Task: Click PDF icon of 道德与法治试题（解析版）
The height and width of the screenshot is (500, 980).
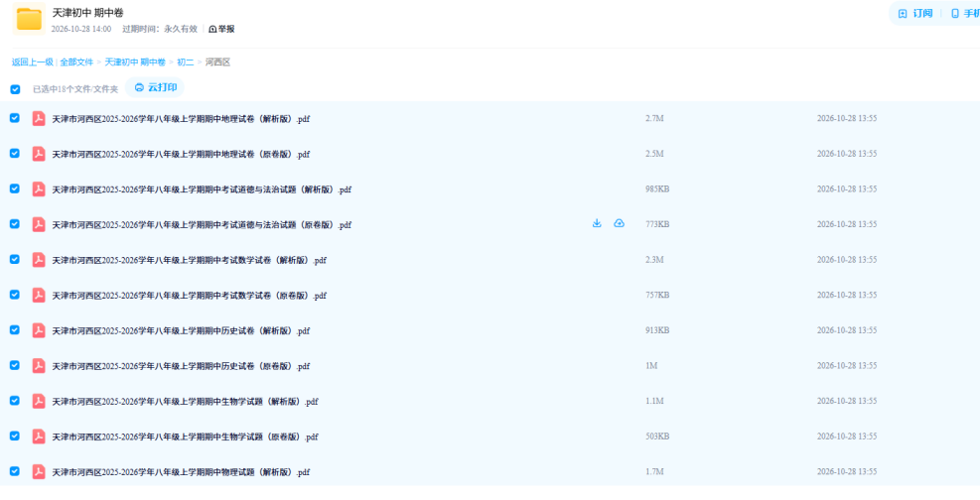Action: (x=39, y=189)
